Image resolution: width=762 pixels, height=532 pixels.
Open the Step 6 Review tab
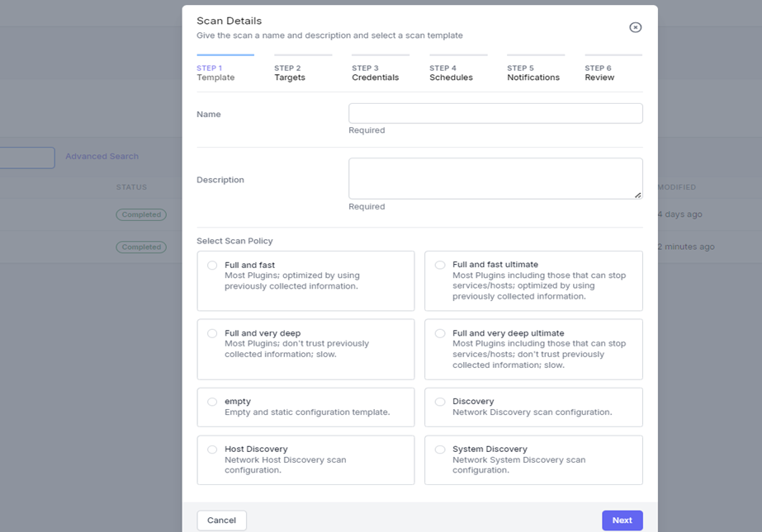point(599,73)
